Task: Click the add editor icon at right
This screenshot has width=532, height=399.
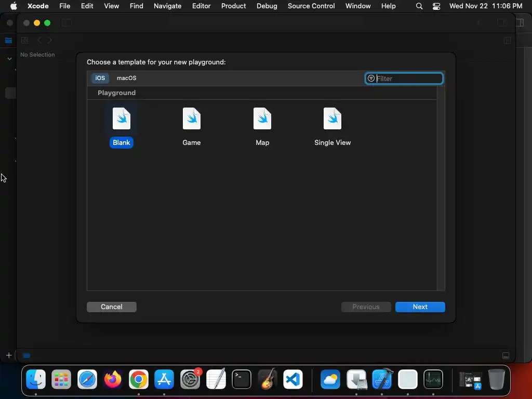Action: 507,41
